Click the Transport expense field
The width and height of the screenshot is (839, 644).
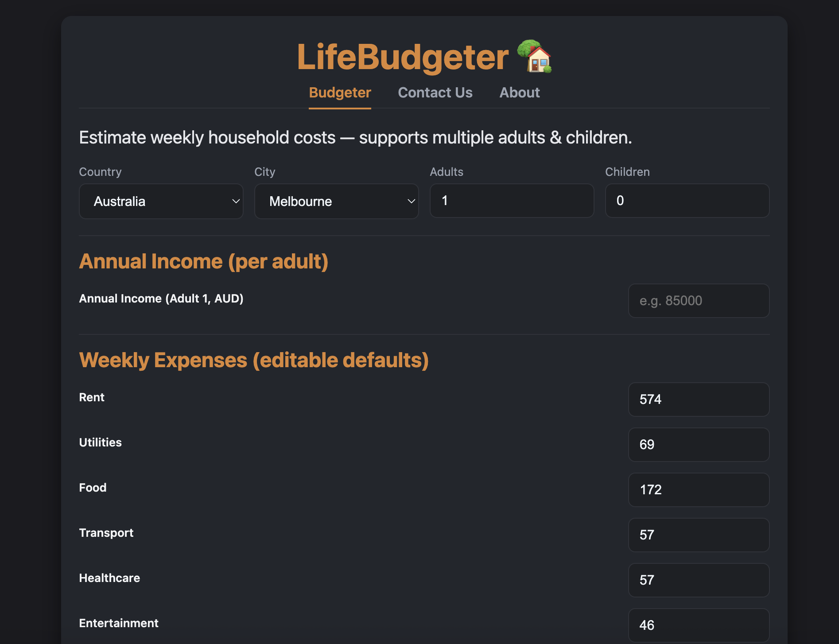[x=699, y=535]
